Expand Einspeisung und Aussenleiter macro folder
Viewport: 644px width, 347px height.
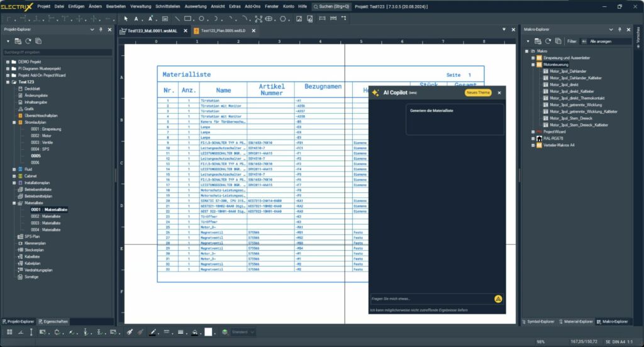[533, 58]
